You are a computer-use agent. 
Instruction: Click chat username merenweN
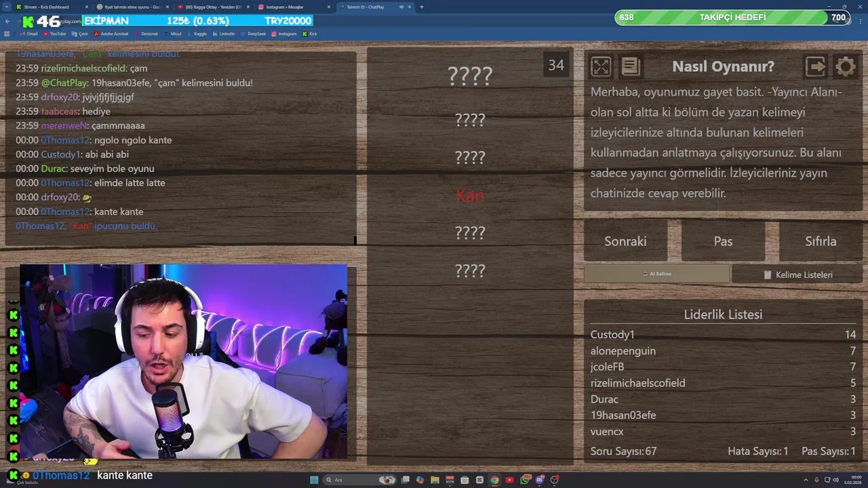[x=64, y=125]
